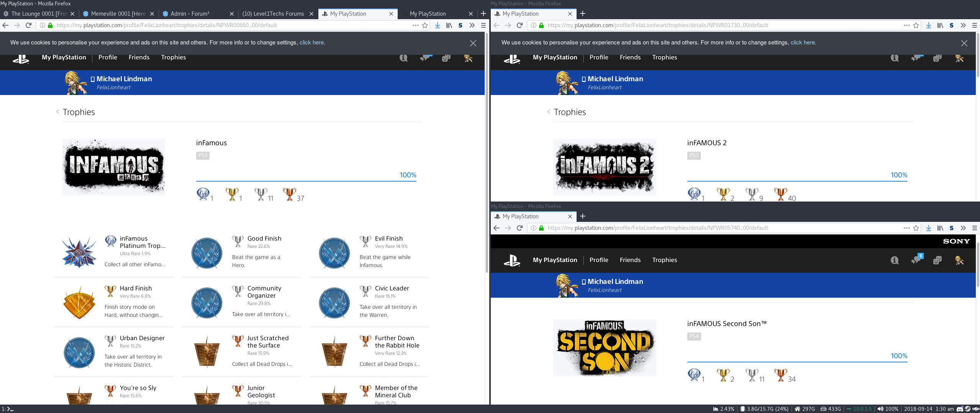Click inFAMOUS Second Son cover thumbnail

pos(605,348)
